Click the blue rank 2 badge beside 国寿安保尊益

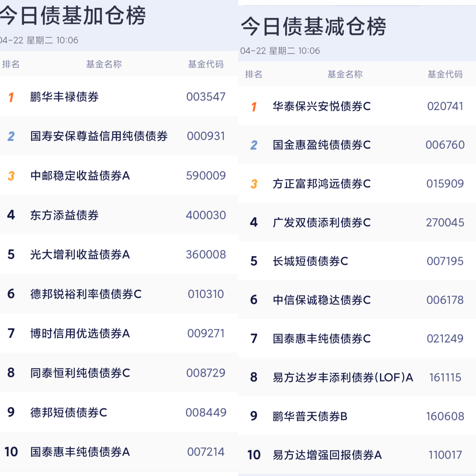point(11,136)
